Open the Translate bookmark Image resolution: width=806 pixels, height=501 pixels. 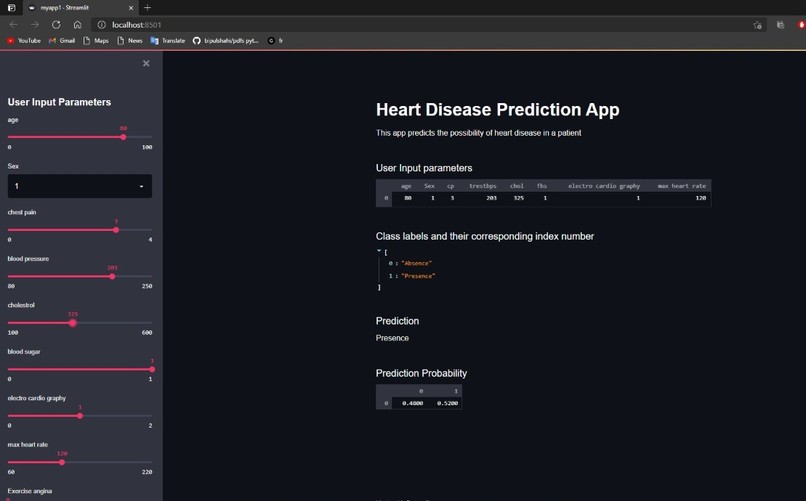tap(168, 41)
